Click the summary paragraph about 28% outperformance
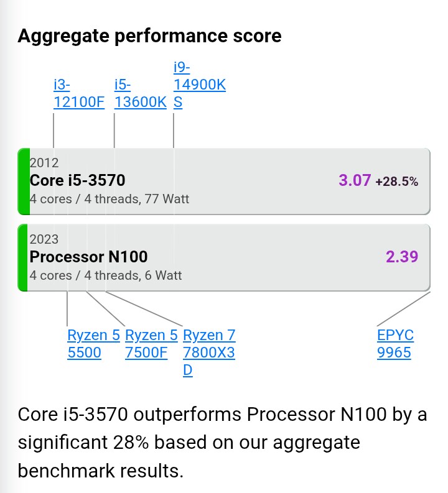This screenshot has width=448, height=493. point(222,442)
